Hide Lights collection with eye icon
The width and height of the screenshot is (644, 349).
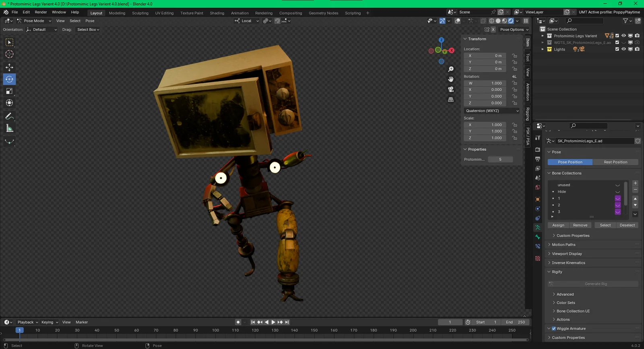(x=623, y=49)
